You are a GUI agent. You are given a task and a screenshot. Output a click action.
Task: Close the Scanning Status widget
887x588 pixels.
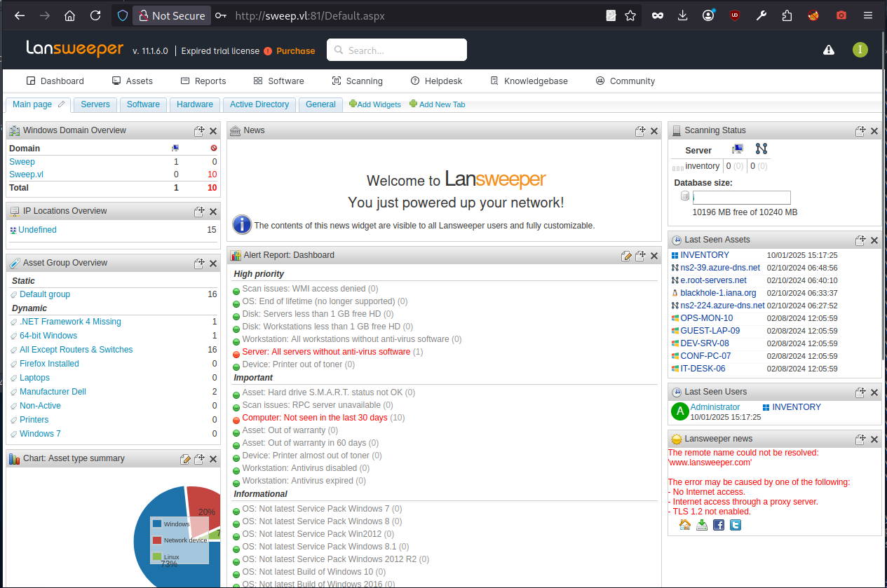click(874, 131)
